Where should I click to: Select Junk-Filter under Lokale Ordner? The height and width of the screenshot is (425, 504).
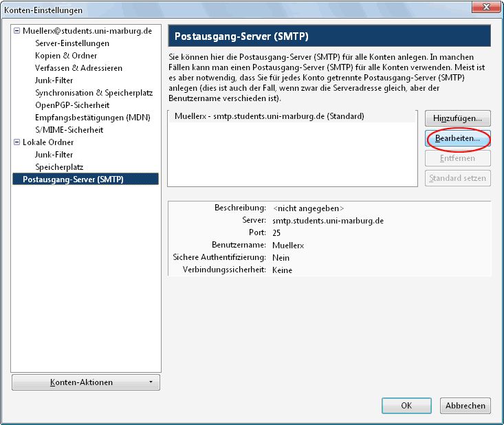54,155
